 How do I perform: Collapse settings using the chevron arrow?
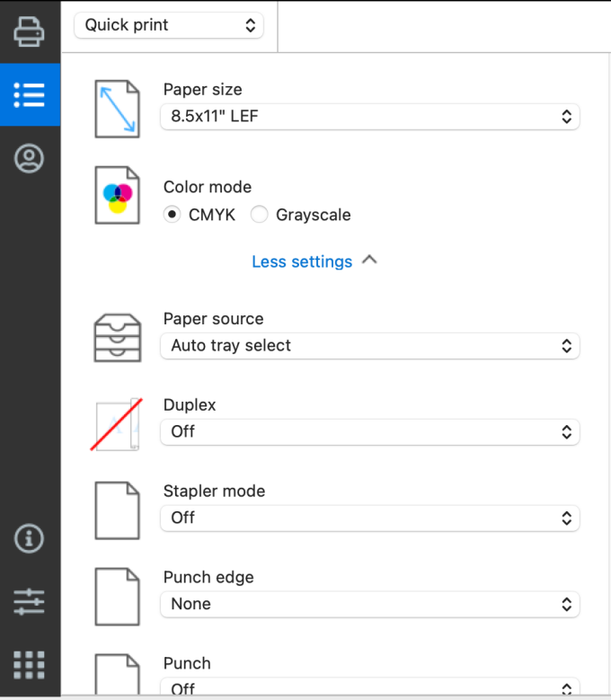click(369, 261)
